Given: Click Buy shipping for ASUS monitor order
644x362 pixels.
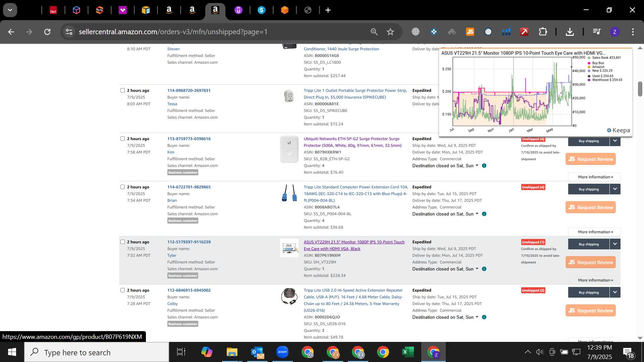Looking at the screenshot, I should point(589,244).
